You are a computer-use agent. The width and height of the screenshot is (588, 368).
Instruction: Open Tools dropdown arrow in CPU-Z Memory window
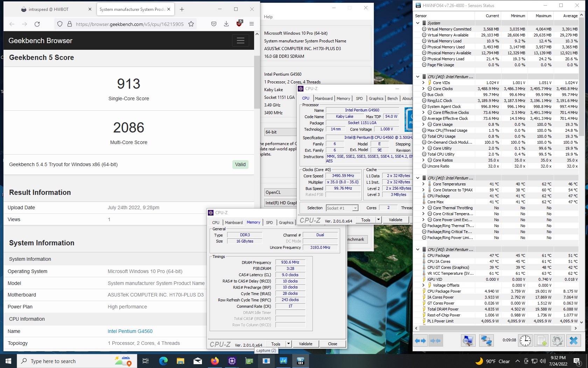[x=288, y=344]
